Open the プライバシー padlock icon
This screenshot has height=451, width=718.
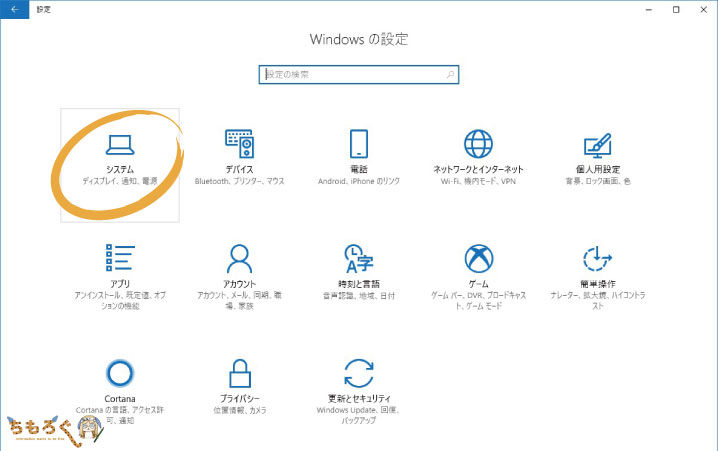pos(239,373)
